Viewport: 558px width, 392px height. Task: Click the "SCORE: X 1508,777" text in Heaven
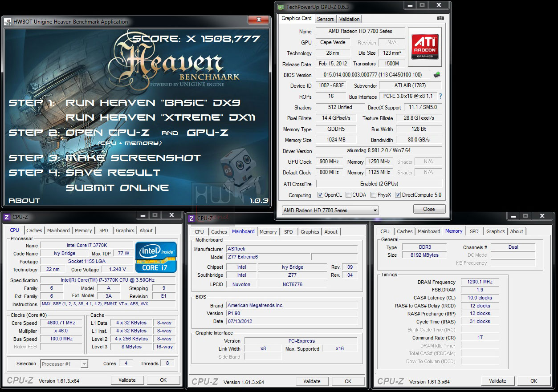pyautogui.click(x=196, y=39)
